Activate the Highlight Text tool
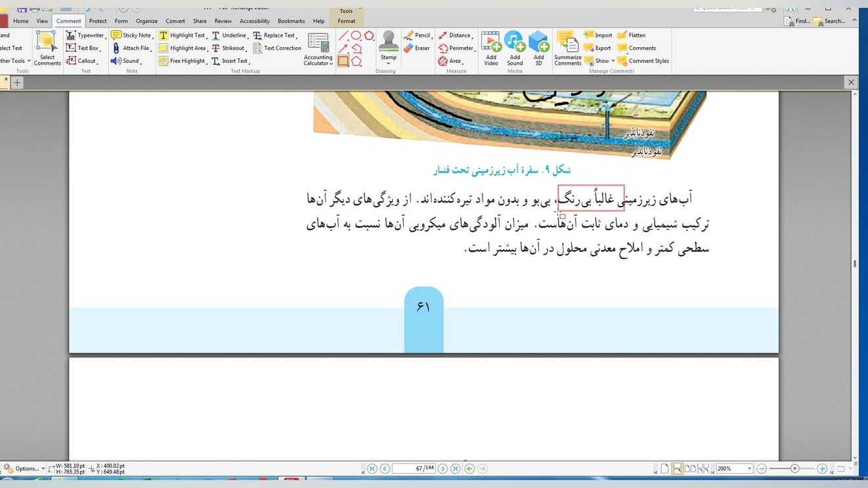This screenshot has width=868, height=488. (x=182, y=35)
